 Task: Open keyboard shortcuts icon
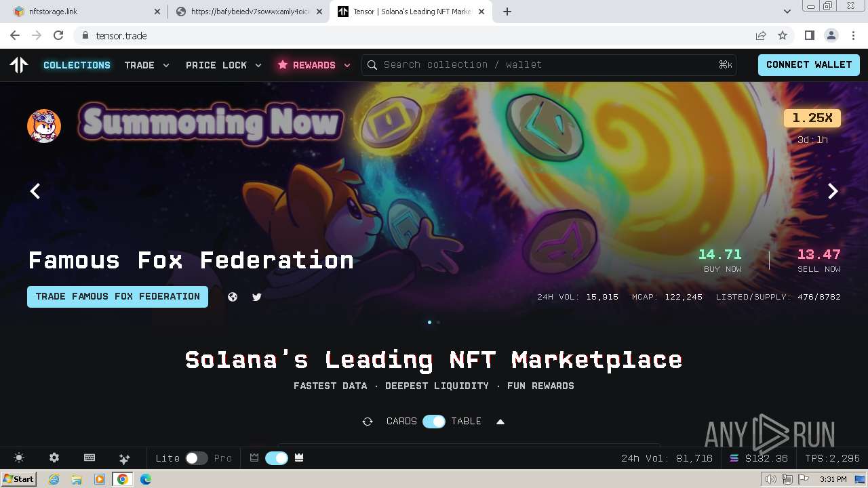point(90,458)
